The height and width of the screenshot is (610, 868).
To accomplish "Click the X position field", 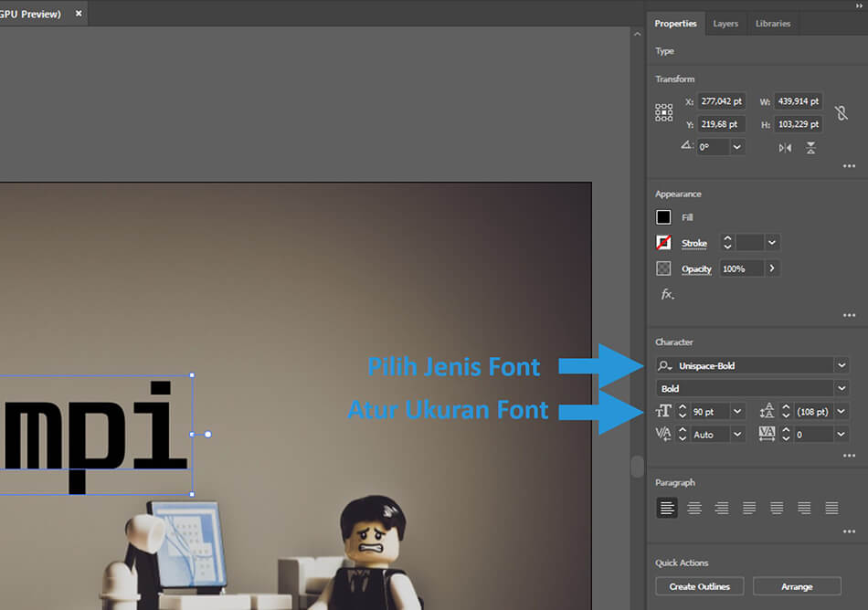I will (x=721, y=101).
